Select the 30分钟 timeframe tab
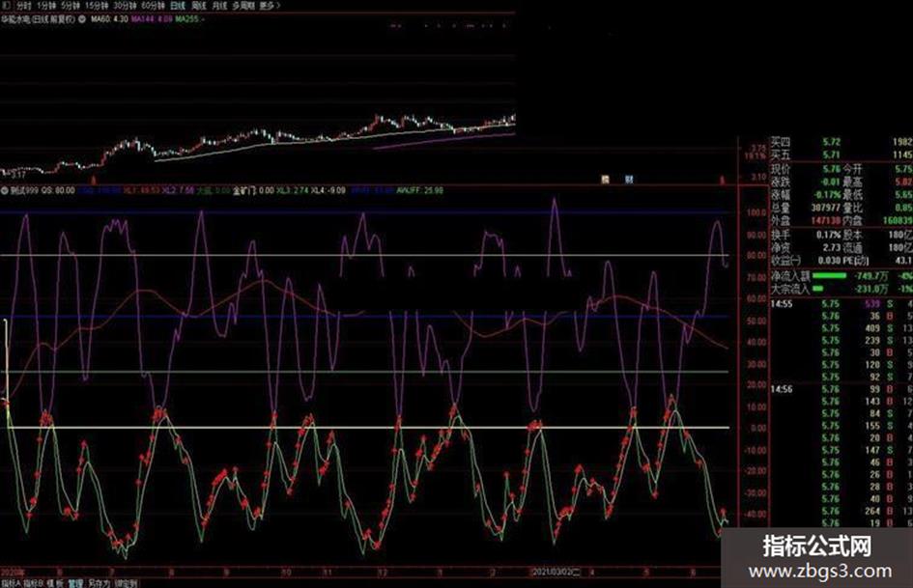This screenshot has width=913, height=588. click(x=125, y=5)
